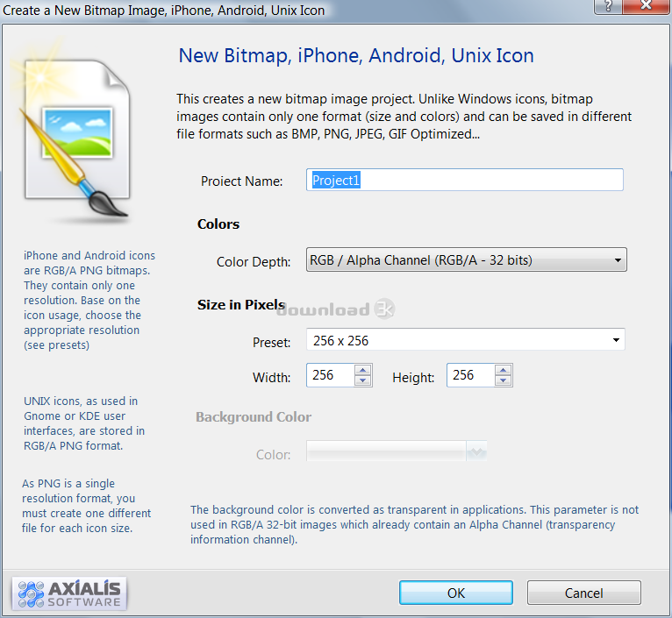The image size is (672, 618).
Task: Click the 'Colors' section heading
Action: coord(218,224)
